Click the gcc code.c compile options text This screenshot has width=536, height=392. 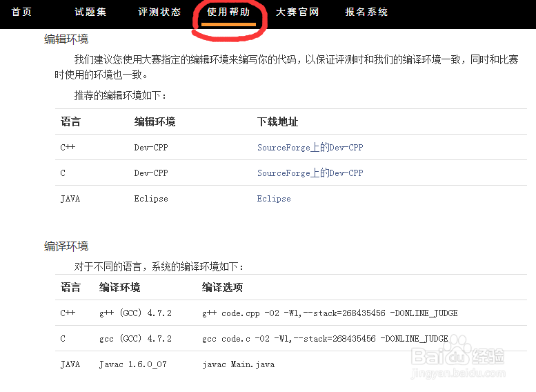(325, 339)
